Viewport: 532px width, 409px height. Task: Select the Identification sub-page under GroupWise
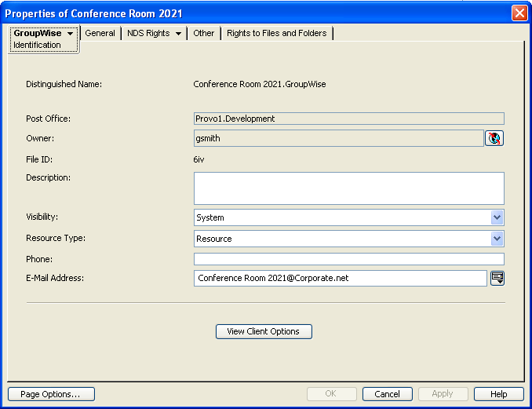(37, 46)
